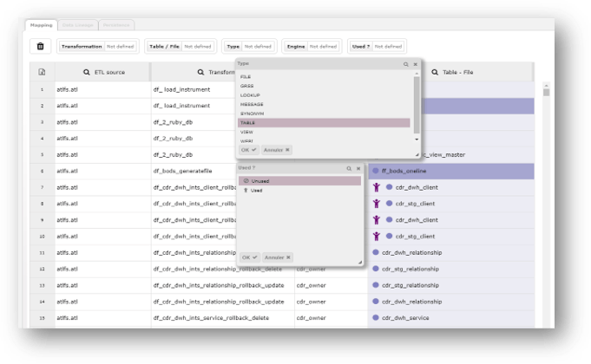Click Annuler in the Used ? popup
This screenshot has height=364, width=591.
(x=278, y=257)
